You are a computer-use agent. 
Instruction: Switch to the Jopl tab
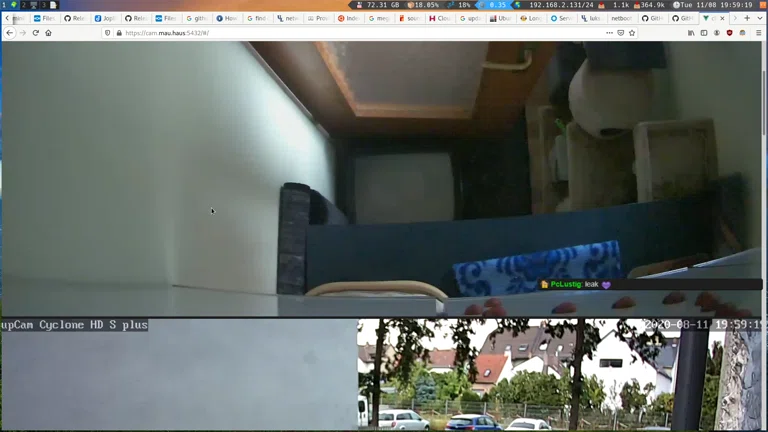click(x=105, y=18)
